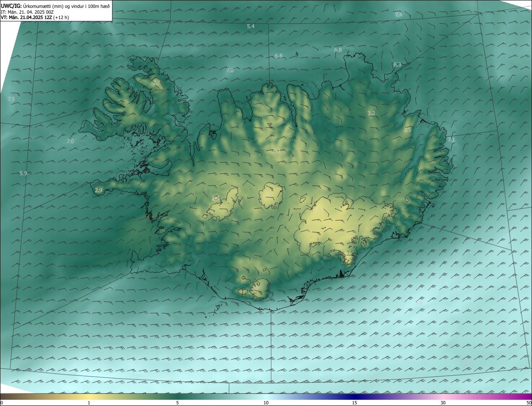Click the colorbar tick label 1
The width and height of the screenshot is (532, 406).
[89, 403]
